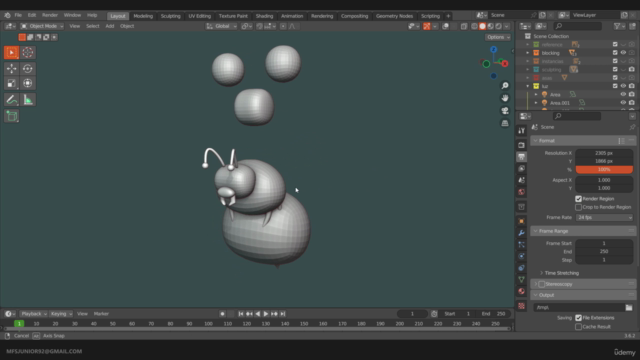Pick the Scale tool
This screenshot has width=640, height=360.
(x=11, y=83)
